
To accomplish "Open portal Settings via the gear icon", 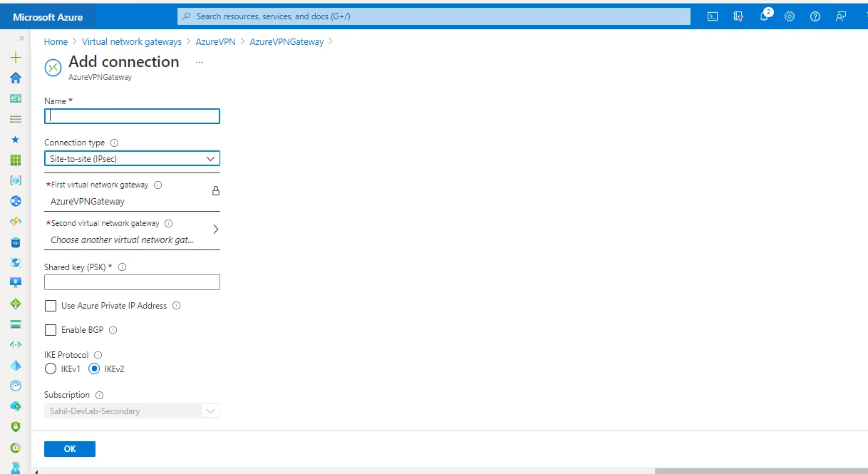I will point(789,16).
